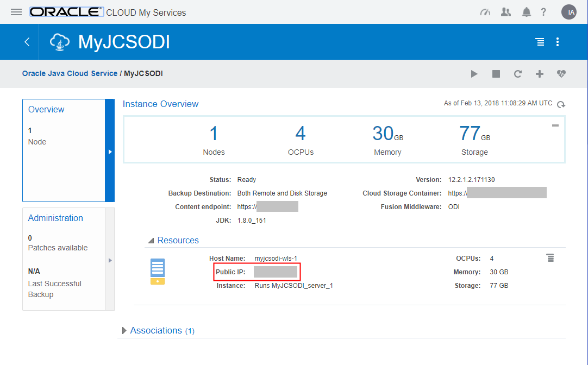The image size is (588, 365).
Task: Open the notifications bell icon
Action: click(x=526, y=11)
